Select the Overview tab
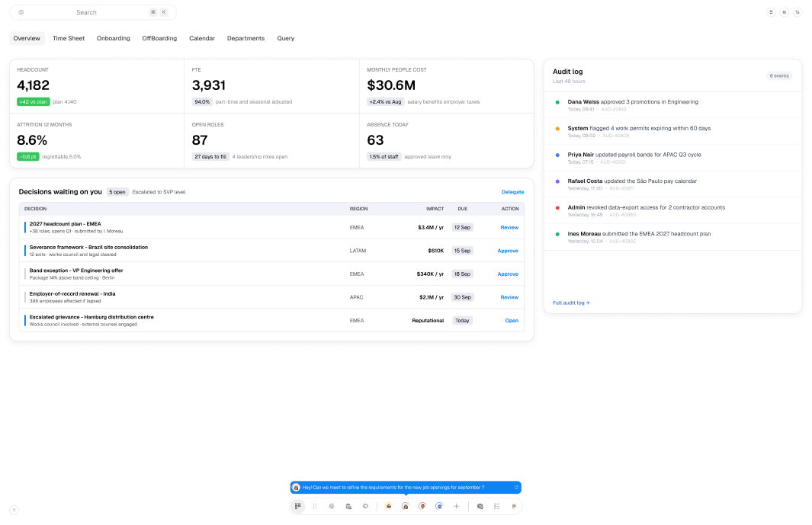The width and height of the screenshot is (812, 525). click(27, 38)
